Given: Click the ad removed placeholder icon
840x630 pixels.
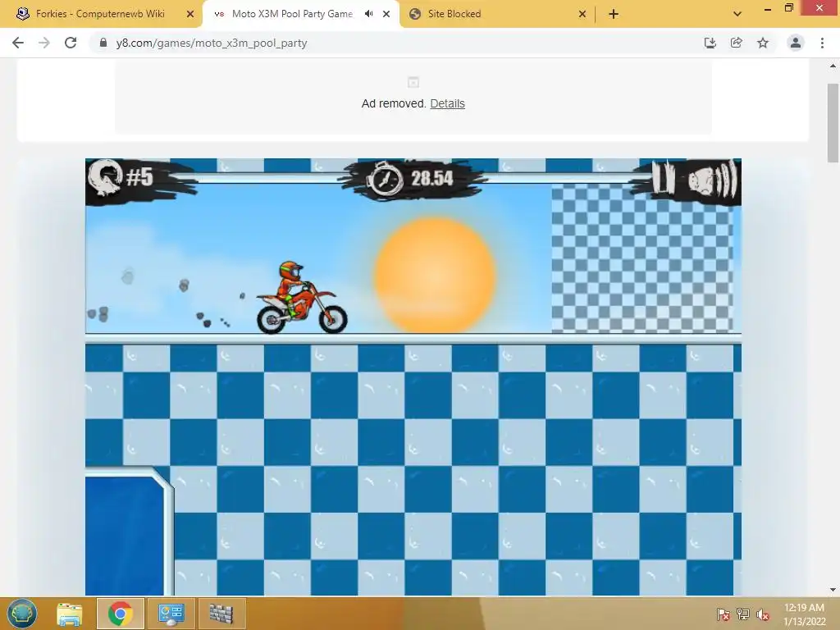Looking at the screenshot, I should click(x=413, y=82).
